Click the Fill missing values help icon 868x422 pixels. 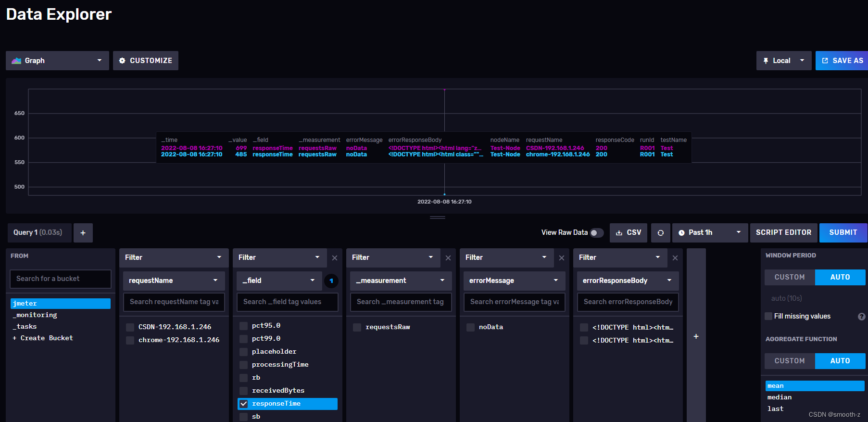(862, 317)
